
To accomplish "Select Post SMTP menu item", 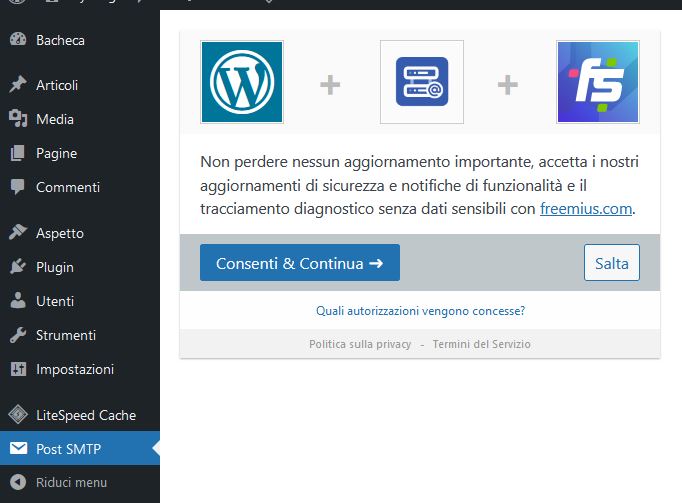I will click(80, 448).
